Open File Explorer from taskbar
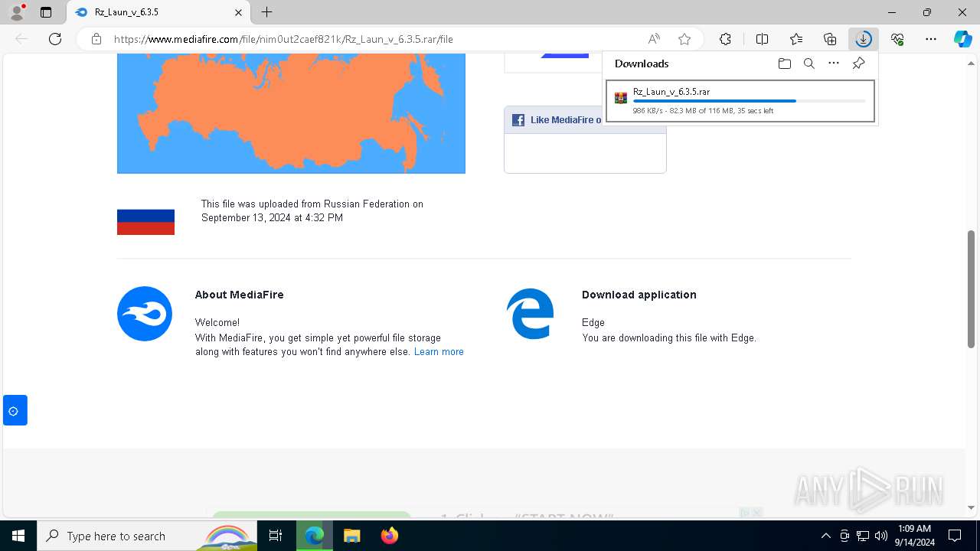Image resolution: width=980 pixels, height=551 pixels. [352, 536]
